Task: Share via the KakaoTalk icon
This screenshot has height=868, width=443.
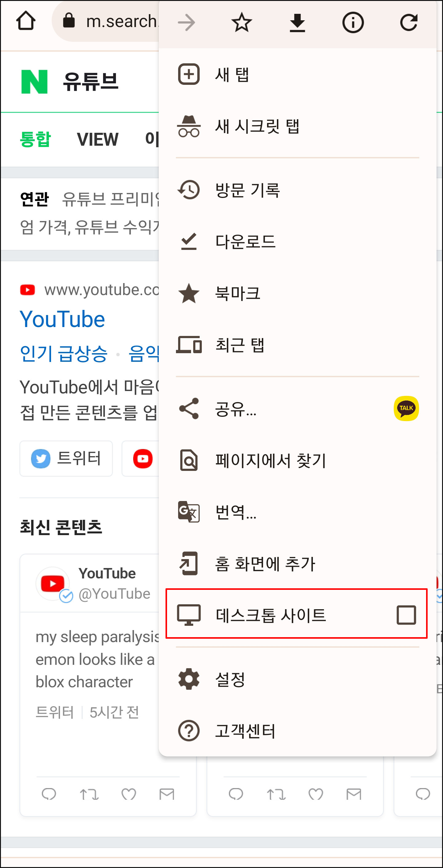Action: click(x=406, y=408)
